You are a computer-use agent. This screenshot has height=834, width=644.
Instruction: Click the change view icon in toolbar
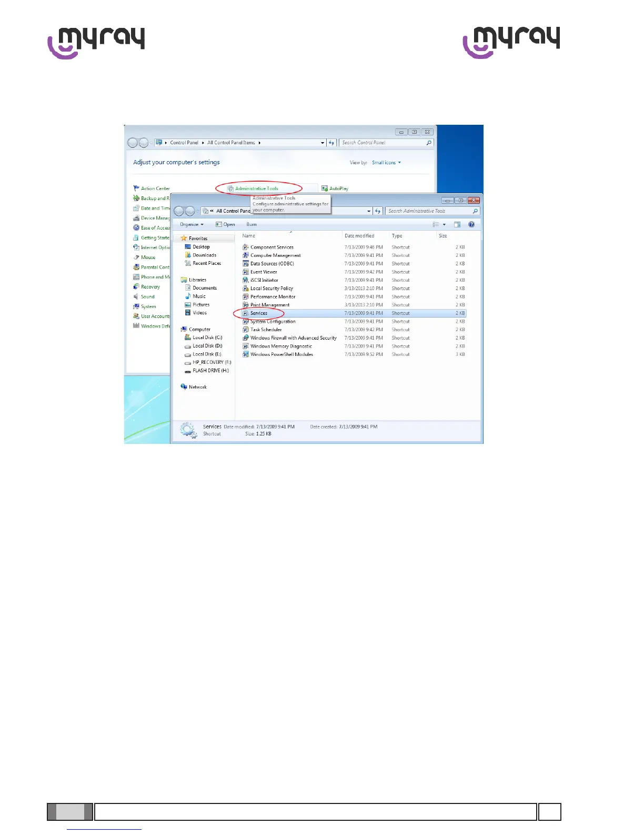pyautogui.click(x=436, y=224)
